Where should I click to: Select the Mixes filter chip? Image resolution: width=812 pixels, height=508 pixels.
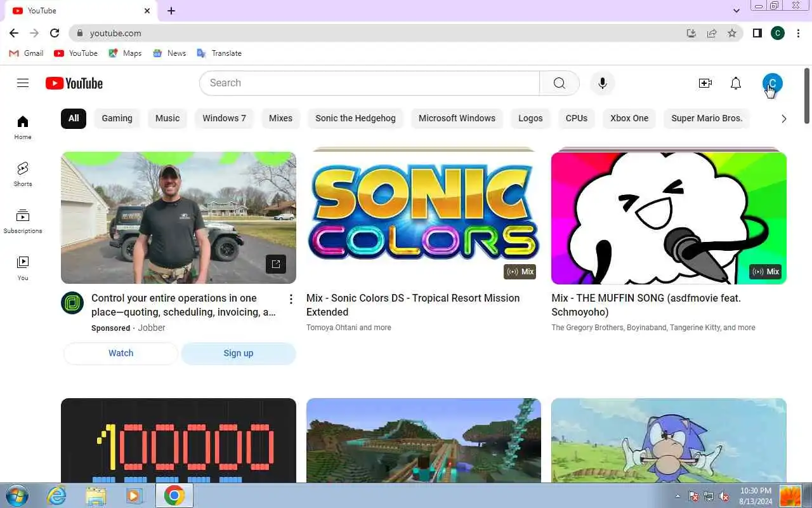(280, 118)
